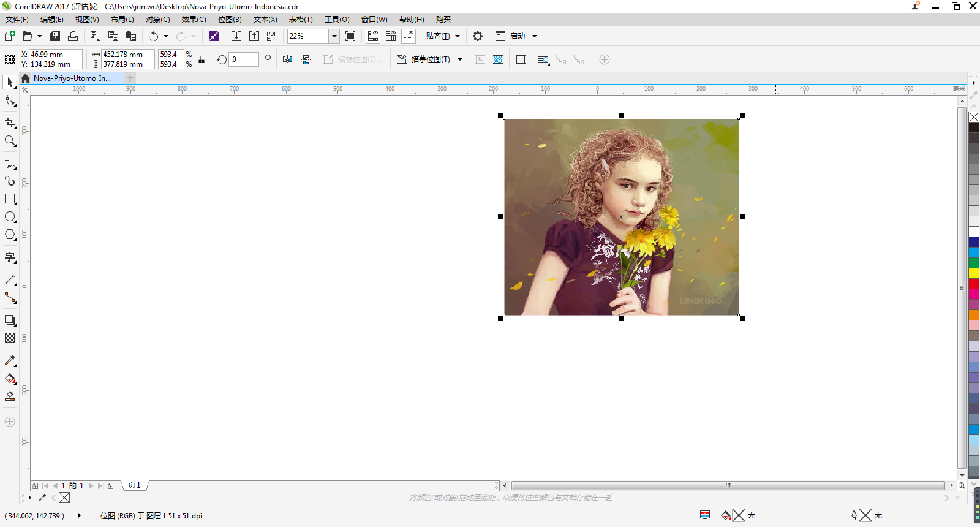
Task: Open the Edit (编辑) menu
Action: tap(52, 20)
